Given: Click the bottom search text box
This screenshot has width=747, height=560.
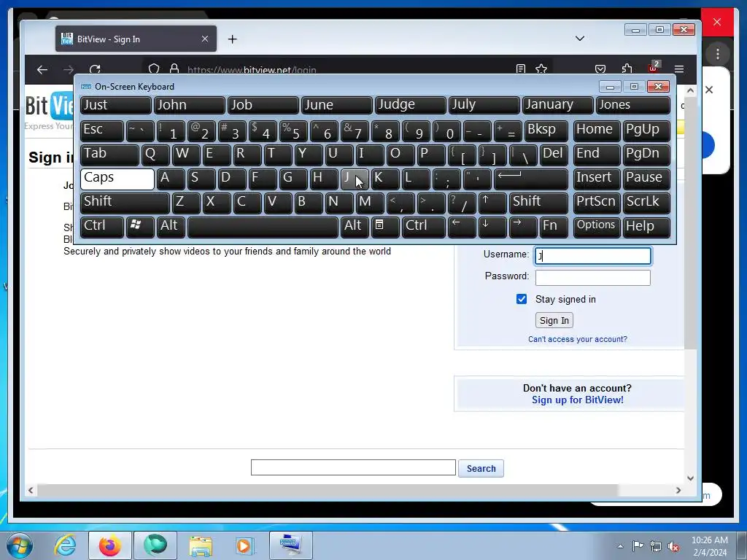Looking at the screenshot, I should (353, 467).
